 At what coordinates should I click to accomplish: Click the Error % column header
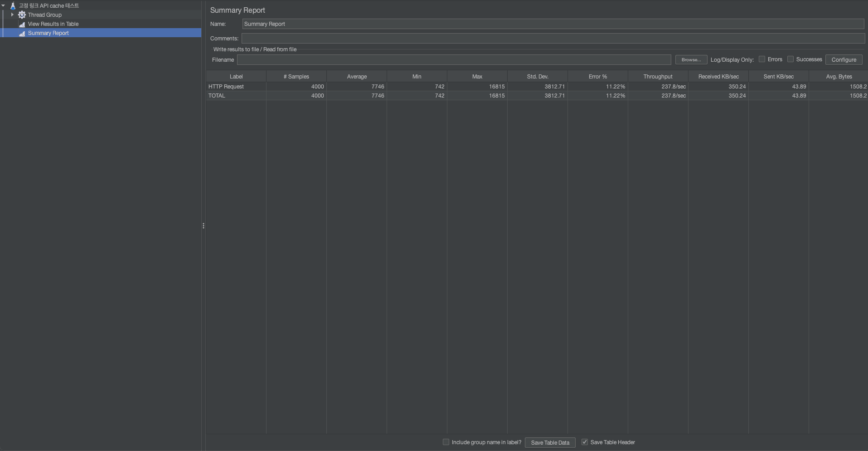(x=597, y=76)
